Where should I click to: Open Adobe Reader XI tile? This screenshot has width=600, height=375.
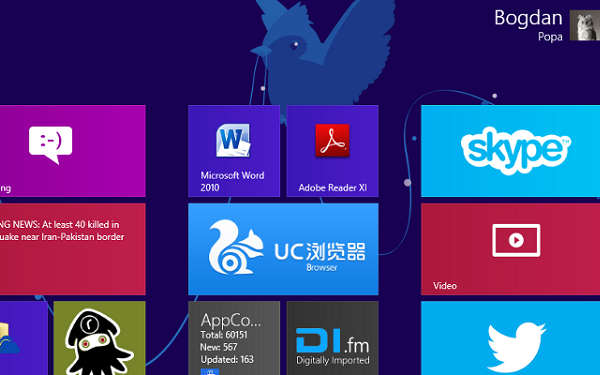332,151
